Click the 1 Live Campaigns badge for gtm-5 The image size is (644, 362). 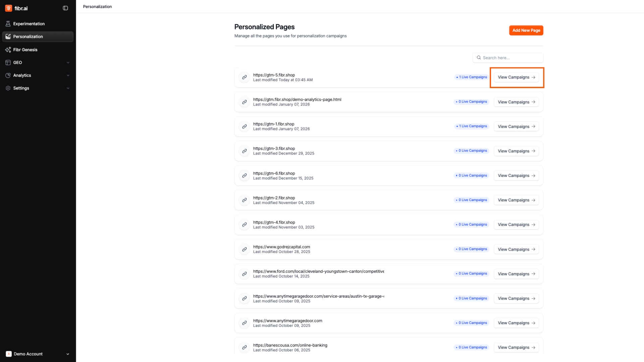click(472, 77)
